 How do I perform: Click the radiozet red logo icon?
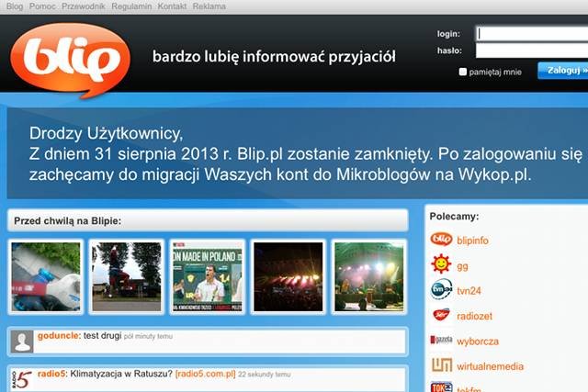[x=441, y=315]
